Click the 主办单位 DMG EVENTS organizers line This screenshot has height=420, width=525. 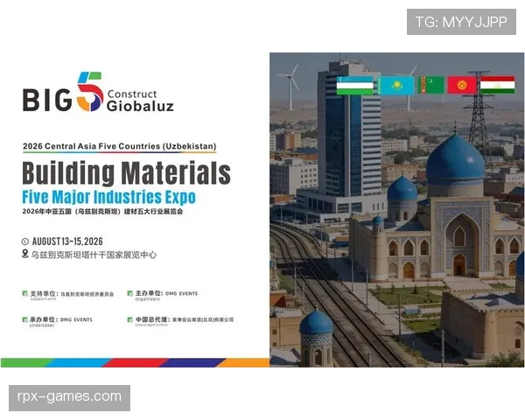pyautogui.click(x=166, y=295)
